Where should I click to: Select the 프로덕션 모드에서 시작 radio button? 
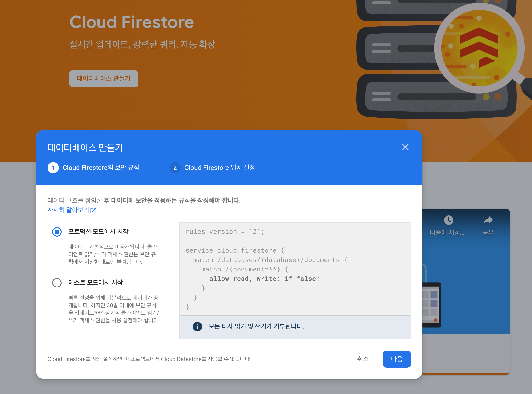tap(57, 232)
